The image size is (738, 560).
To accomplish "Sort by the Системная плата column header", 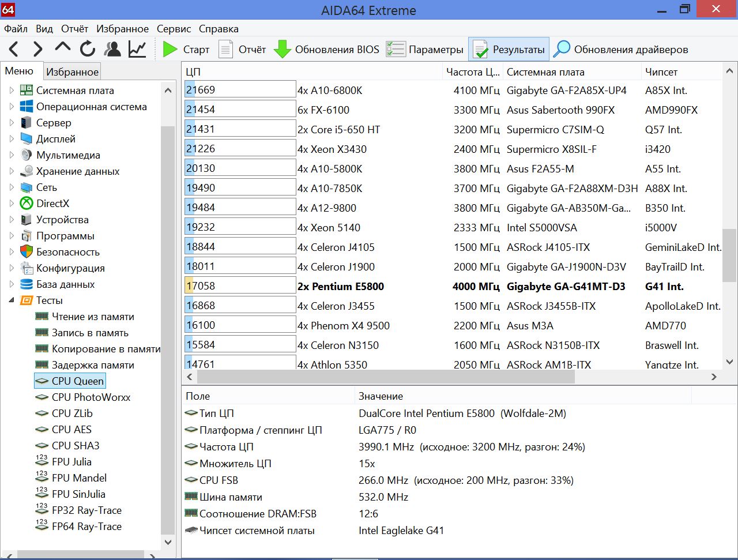I will (x=572, y=72).
